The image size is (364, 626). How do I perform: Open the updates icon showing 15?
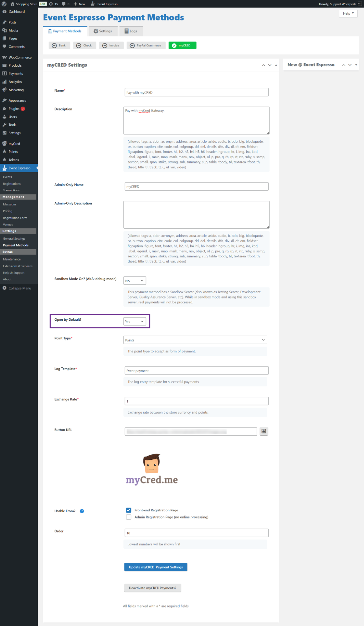pyautogui.click(x=53, y=4)
